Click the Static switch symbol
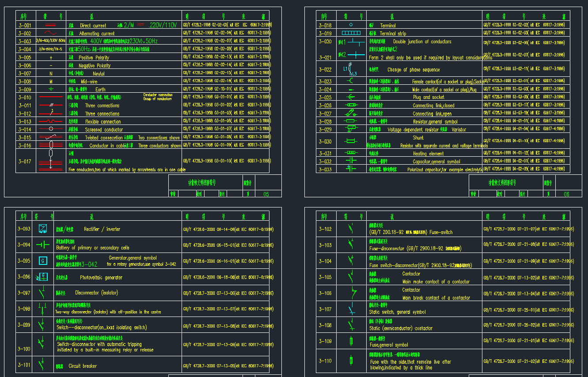 351,309
